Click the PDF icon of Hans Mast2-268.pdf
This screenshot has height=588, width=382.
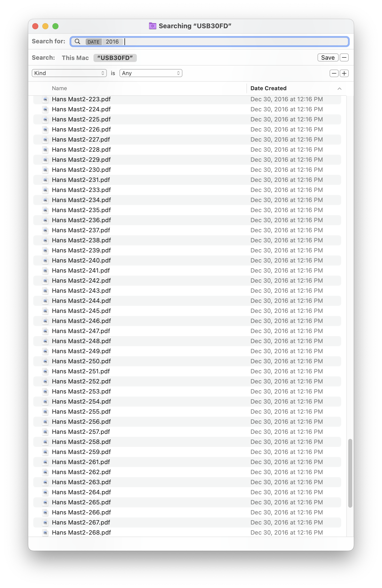[45, 533]
